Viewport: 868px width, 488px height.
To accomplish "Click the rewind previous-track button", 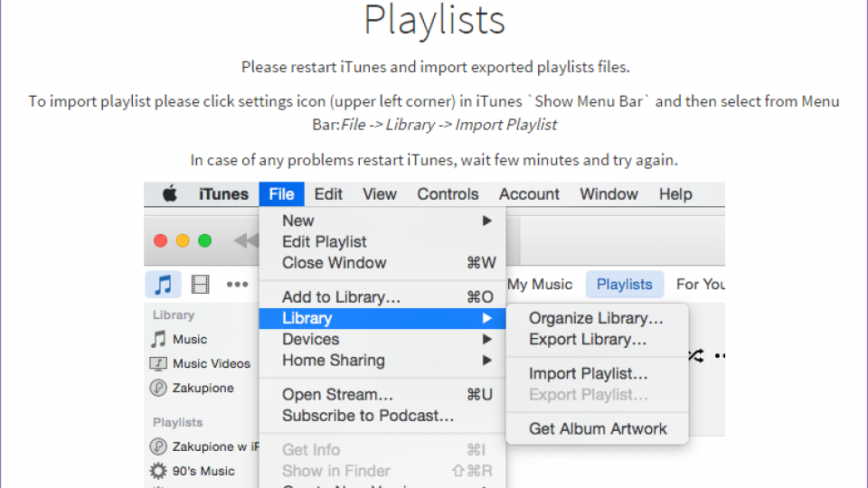I will click(246, 240).
